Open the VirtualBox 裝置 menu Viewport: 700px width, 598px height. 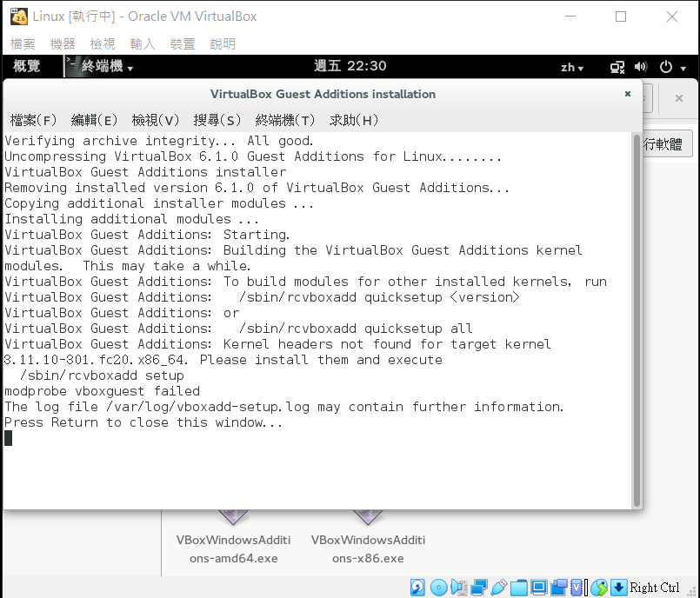tap(183, 43)
